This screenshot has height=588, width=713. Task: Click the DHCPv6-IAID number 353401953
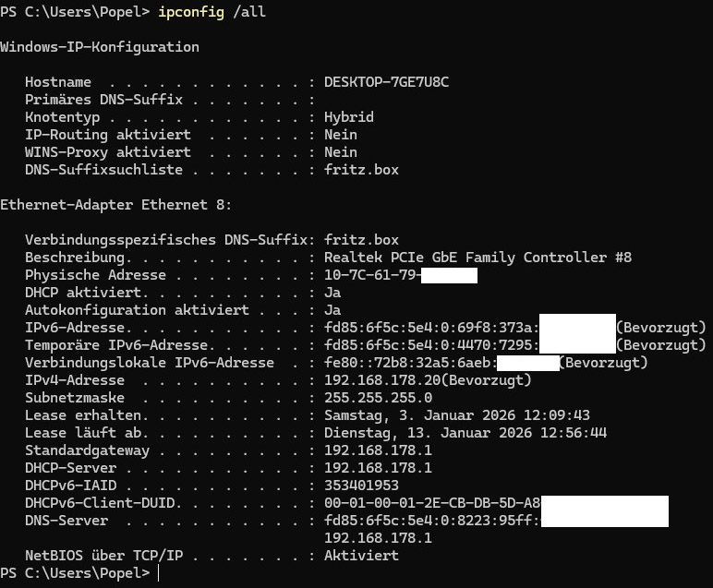tap(361, 486)
